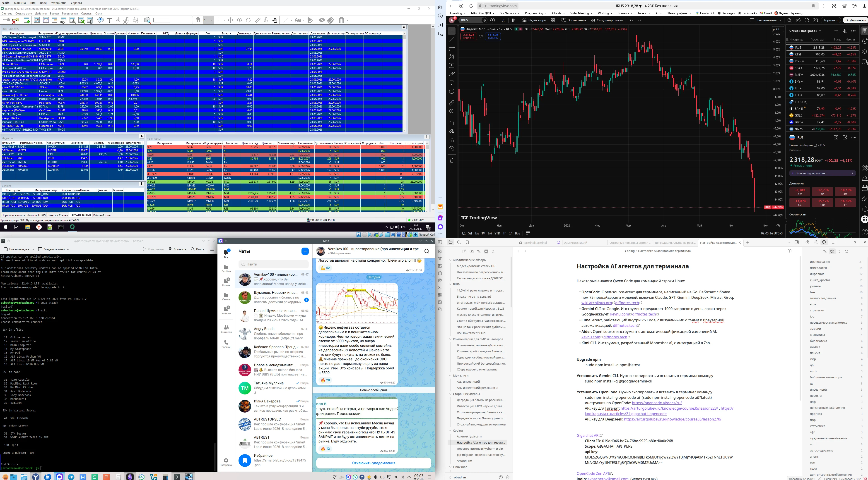Image resolution: width=868 pixels, height=480 pixels.
Task: Open graph view icon in Obsidian ribbon
Action: [440, 259]
